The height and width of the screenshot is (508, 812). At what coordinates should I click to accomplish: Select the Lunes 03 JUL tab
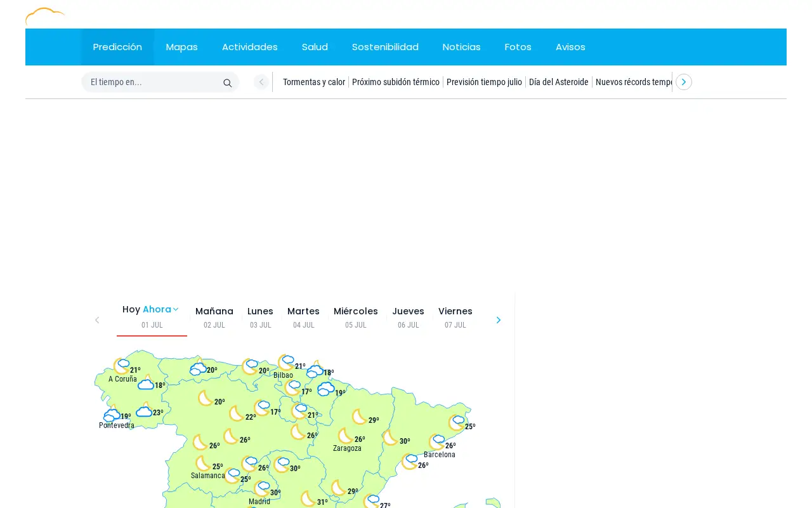[x=260, y=317]
